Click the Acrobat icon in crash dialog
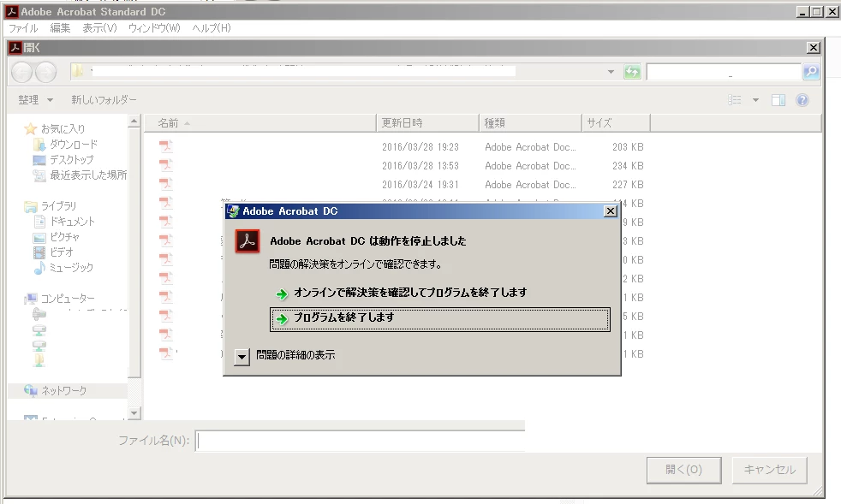The height and width of the screenshot is (504, 841). click(x=248, y=241)
